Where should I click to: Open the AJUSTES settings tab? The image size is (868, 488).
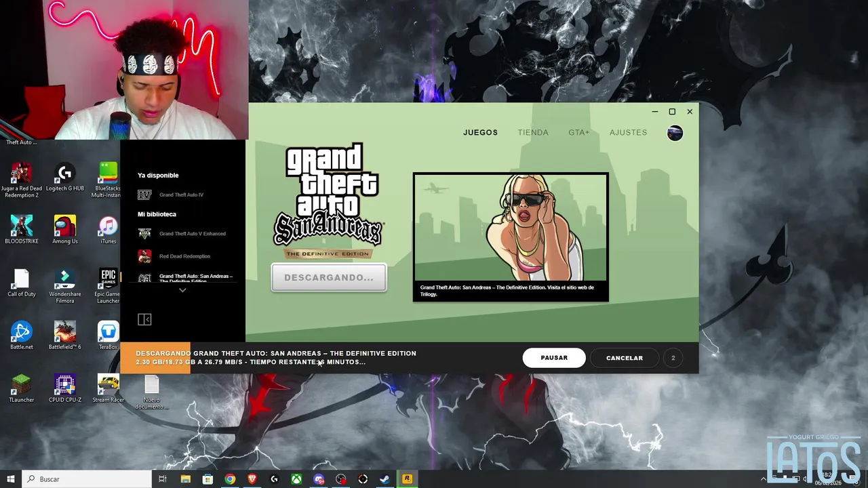(628, 132)
